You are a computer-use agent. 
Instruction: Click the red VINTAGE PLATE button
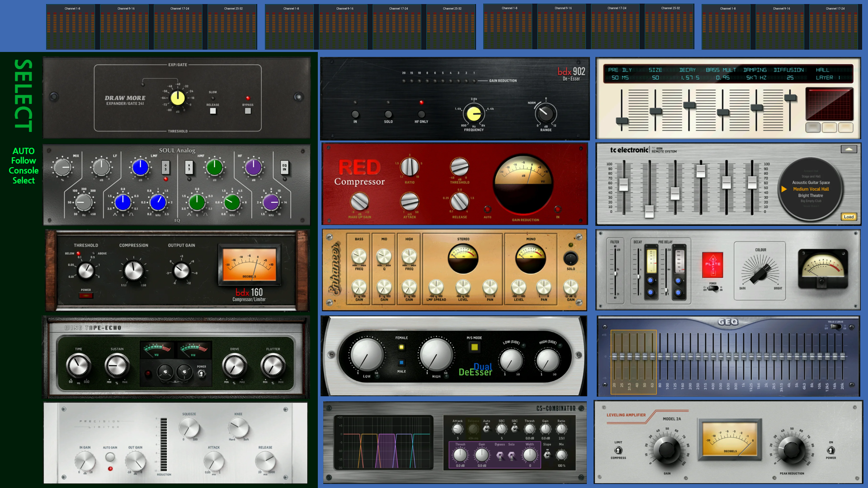coord(713,265)
